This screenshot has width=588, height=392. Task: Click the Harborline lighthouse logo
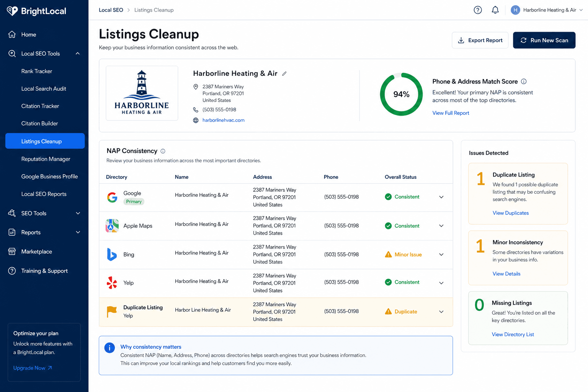click(x=142, y=93)
